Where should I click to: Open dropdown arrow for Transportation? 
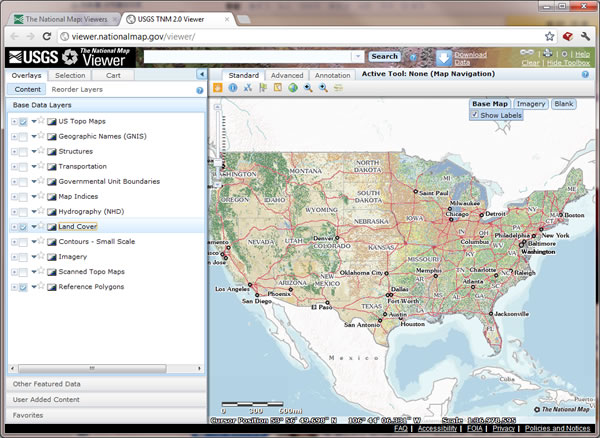pyautogui.click(x=34, y=166)
